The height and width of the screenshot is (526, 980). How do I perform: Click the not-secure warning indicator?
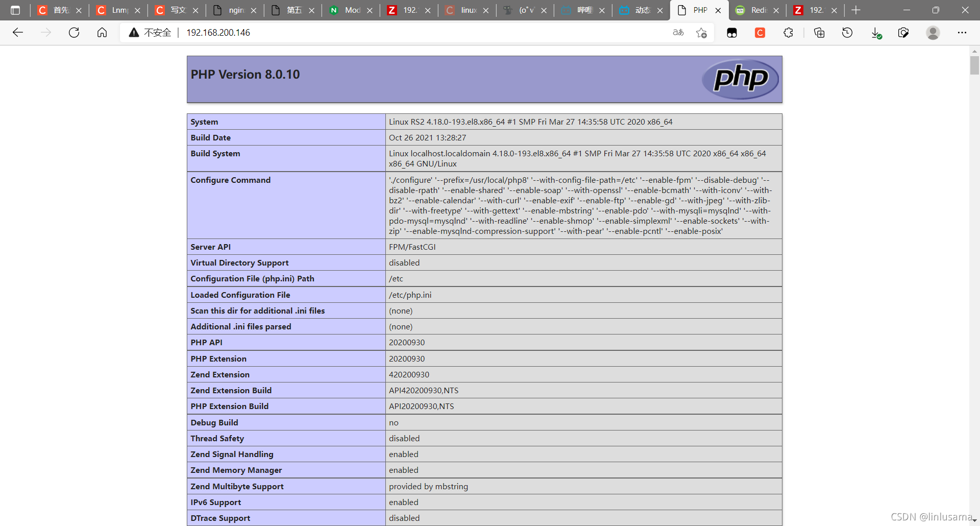pyautogui.click(x=150, y=33)
